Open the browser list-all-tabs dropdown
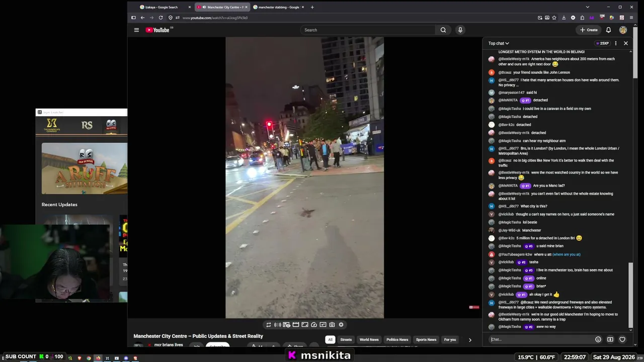The width and height of the screenshot is (644, 362). 587,7
